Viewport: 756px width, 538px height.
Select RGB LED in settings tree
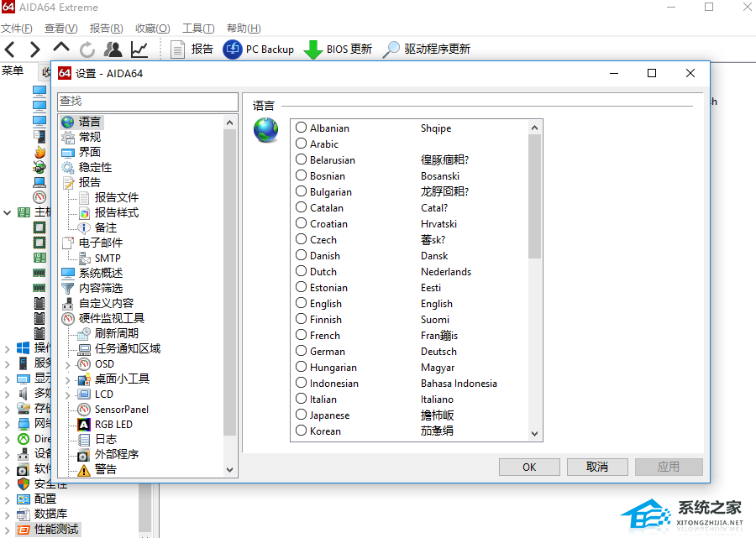click(106, 425)
